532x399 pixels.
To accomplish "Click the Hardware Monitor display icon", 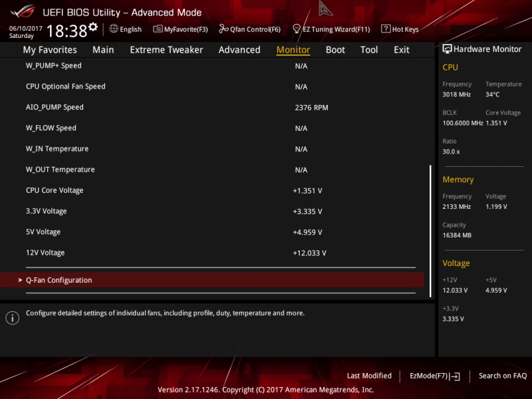I will tap(447, 49).
